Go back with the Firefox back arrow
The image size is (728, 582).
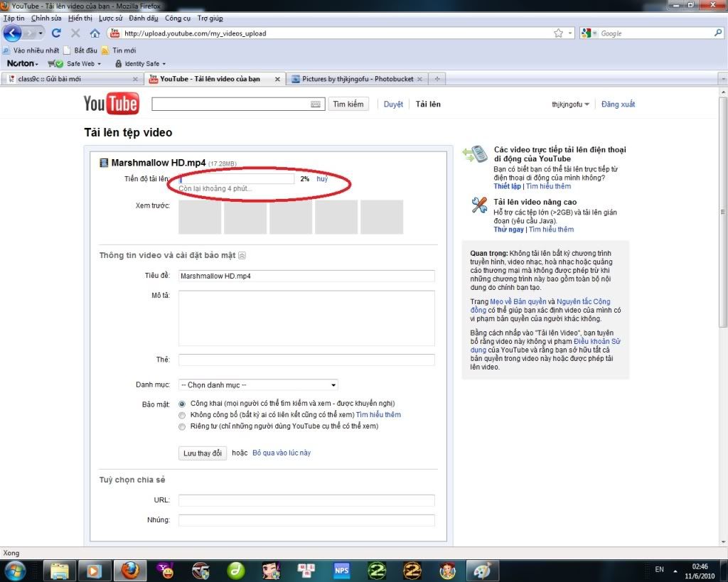(13, 33)
